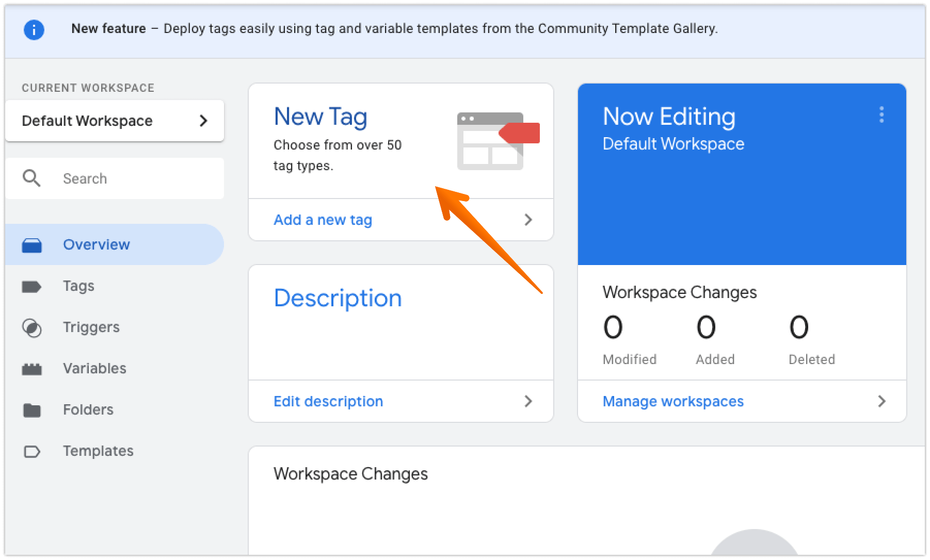Viewport: 930px width, 560px height.
Task: Click the Add a new tag link
Action: point(323,220)
